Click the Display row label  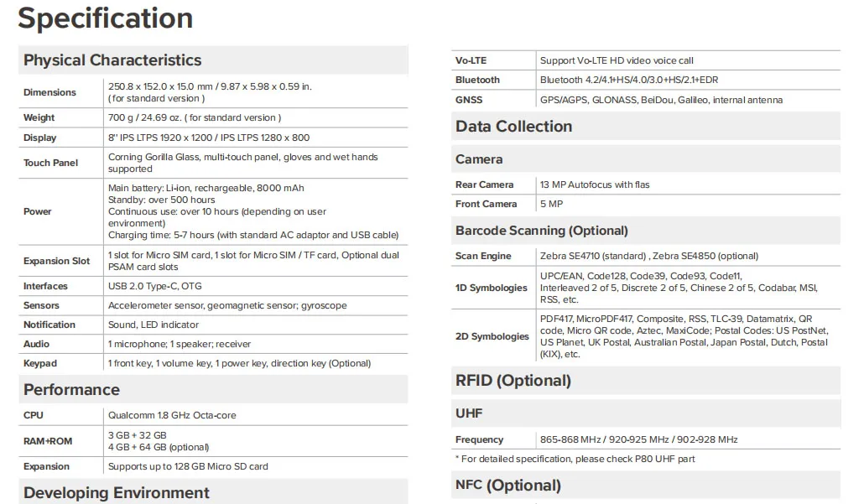(39, 138)
